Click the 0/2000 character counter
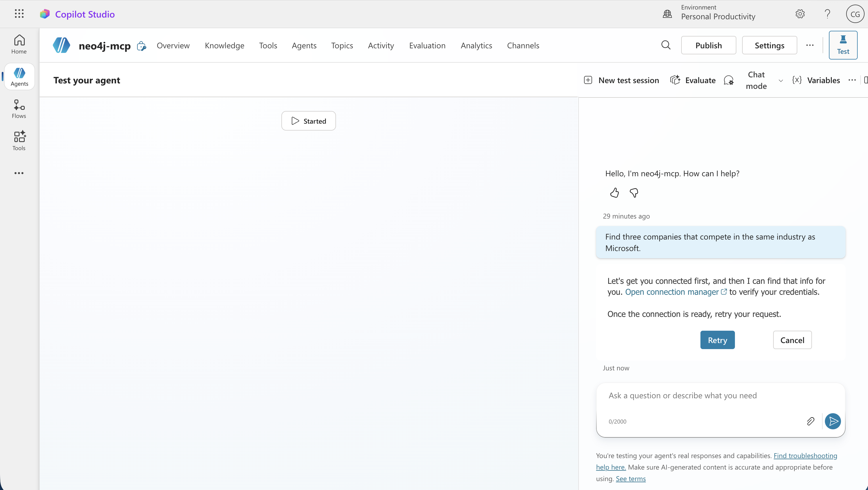The image size is (868, 490). [617, 422]
